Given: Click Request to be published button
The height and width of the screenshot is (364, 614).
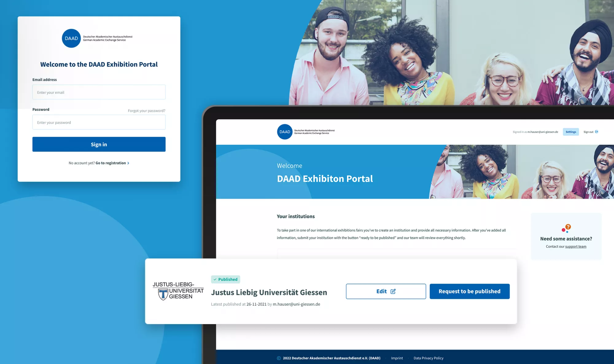Looking at the screenshot, I should (469, 291).
